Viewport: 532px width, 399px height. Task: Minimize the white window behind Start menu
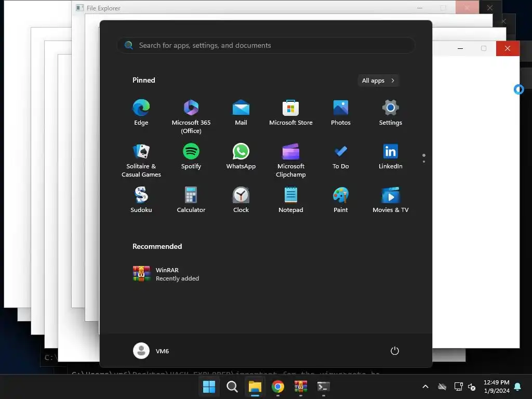[460, 48]
